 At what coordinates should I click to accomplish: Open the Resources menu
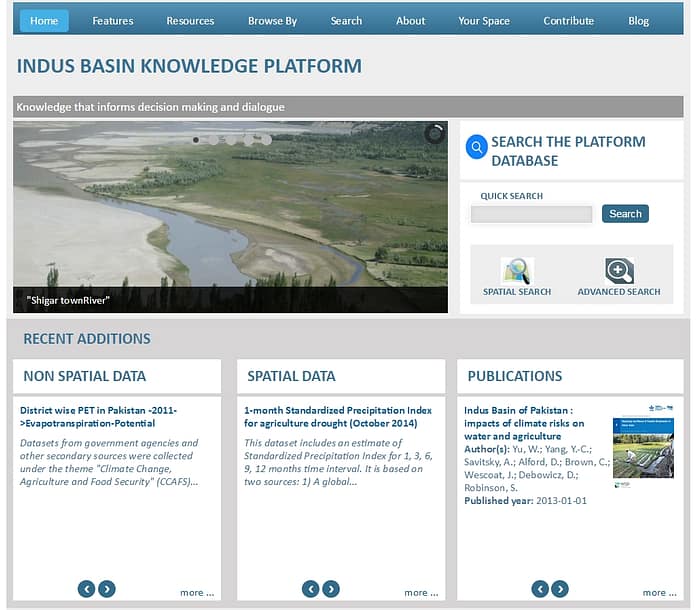(190, 21)
